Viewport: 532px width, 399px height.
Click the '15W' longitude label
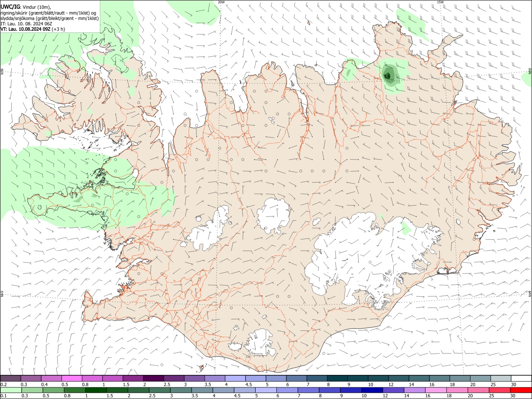tap(440, 2)
